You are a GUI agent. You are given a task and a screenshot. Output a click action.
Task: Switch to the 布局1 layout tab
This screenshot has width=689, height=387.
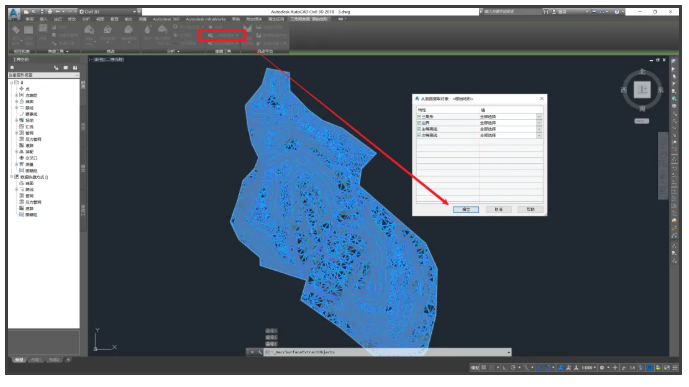click(x=36, y=360)
